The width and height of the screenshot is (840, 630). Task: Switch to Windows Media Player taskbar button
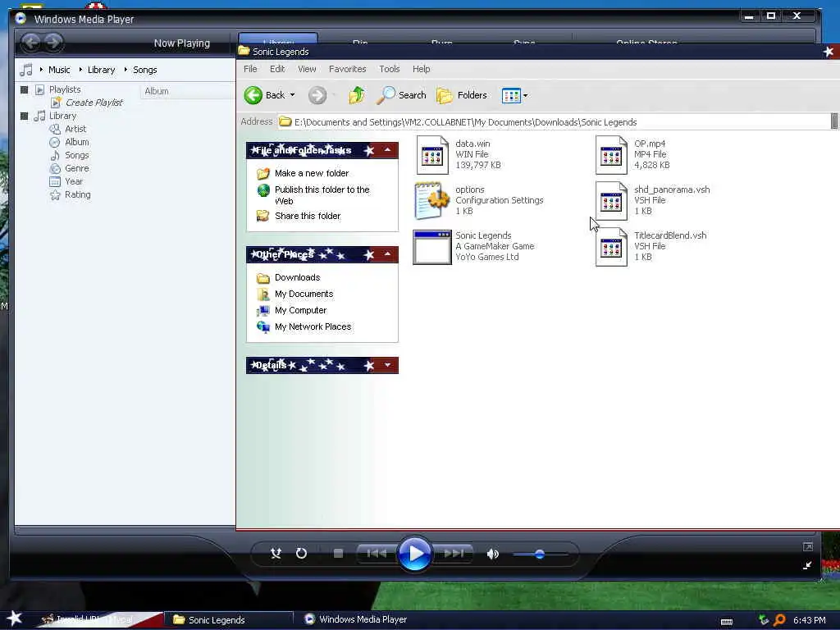[x=355, y=619]
